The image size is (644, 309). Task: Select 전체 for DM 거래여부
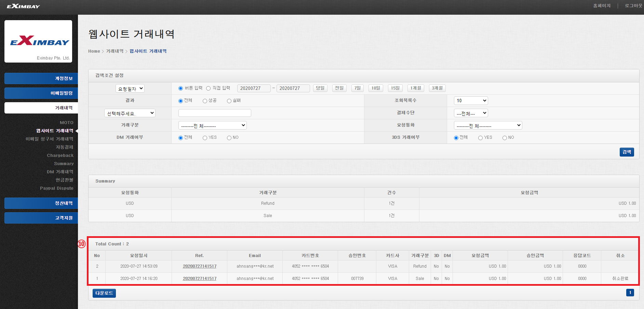(x=180, y=138)
